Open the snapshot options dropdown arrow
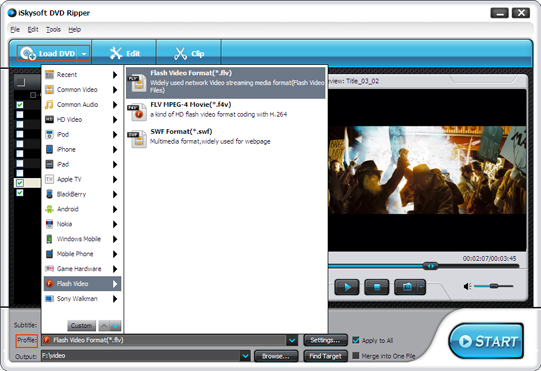This screenshot has height=371, width=541. pos(421,287)
